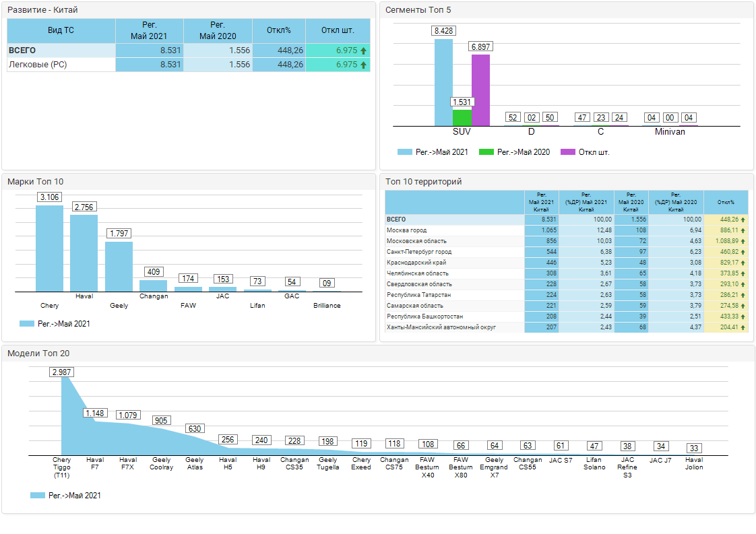Click the blue legend swatch in Модели Топ 20
This screenshot has height=534, width=756.
click(37, 495)
